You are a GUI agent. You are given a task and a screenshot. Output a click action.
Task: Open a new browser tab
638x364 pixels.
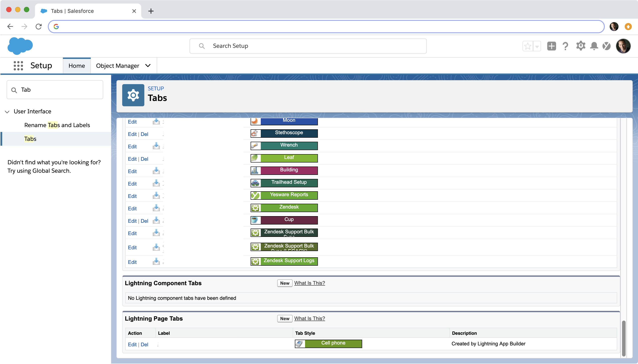pyautogui.click(x=151, y=11)
